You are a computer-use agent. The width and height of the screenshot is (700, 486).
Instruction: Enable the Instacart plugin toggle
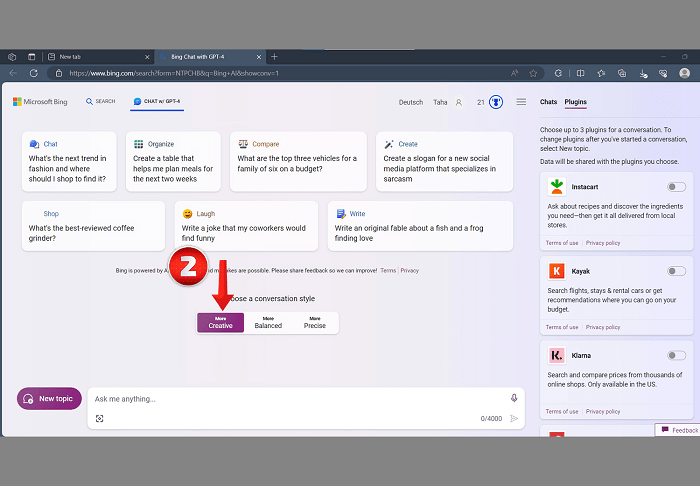pos(676,187)
